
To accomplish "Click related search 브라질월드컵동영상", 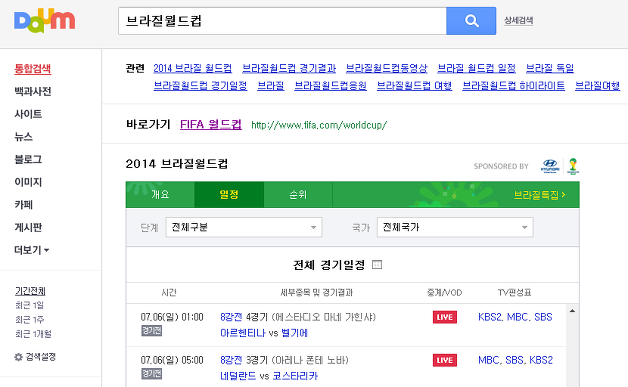I will click(x=386, y=69).
